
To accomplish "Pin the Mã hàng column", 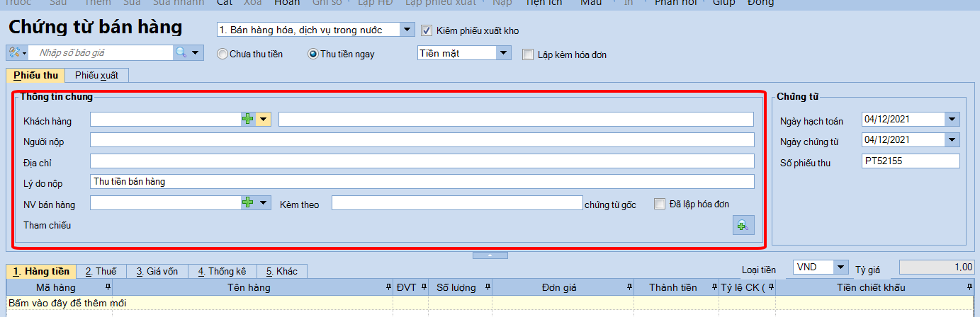I will pyautogui.click(x=108, y=287).
